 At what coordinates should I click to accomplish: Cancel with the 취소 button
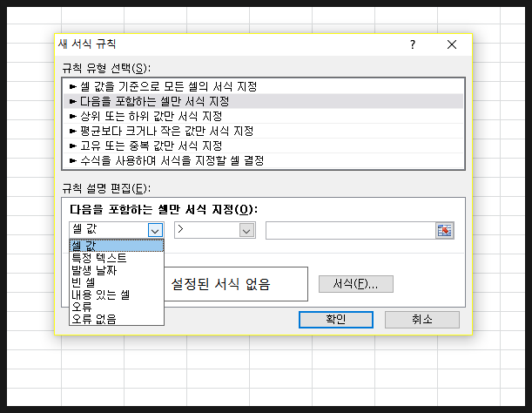point(422,320)
